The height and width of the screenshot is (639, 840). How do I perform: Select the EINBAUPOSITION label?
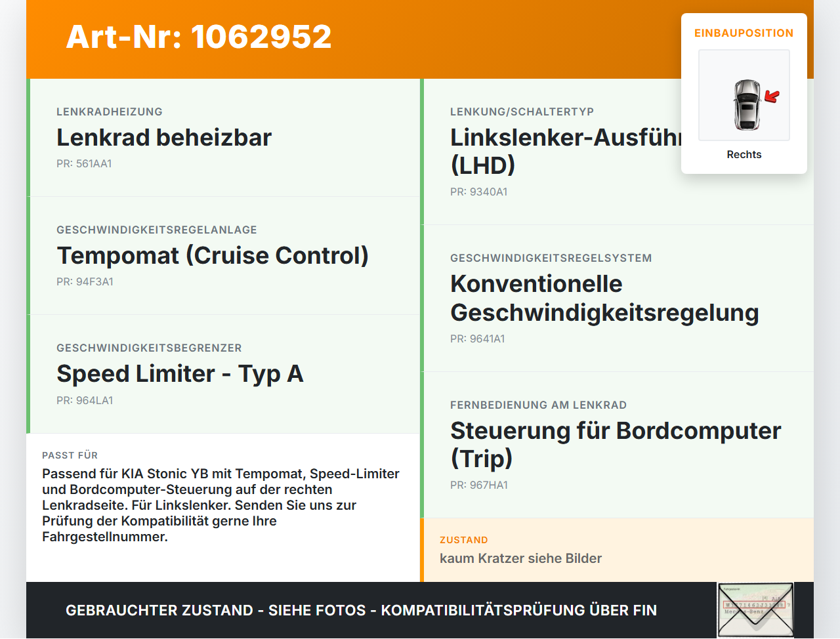[x=744, y=33]
